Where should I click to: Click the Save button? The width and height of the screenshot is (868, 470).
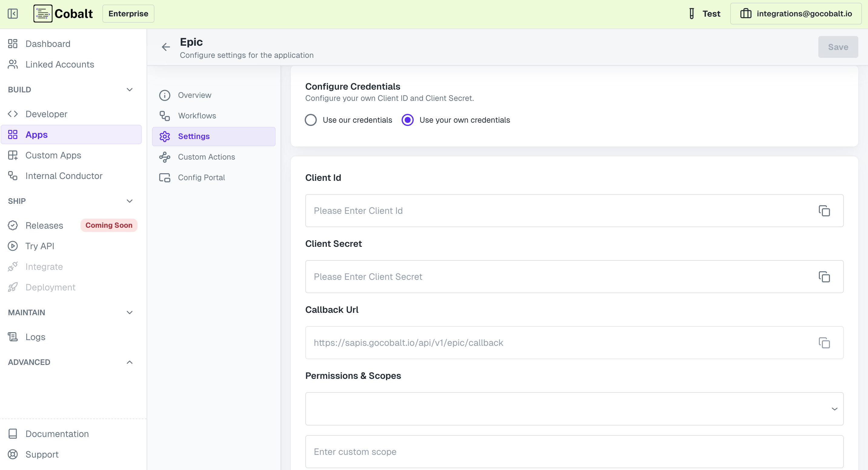[x=838, y=47]
